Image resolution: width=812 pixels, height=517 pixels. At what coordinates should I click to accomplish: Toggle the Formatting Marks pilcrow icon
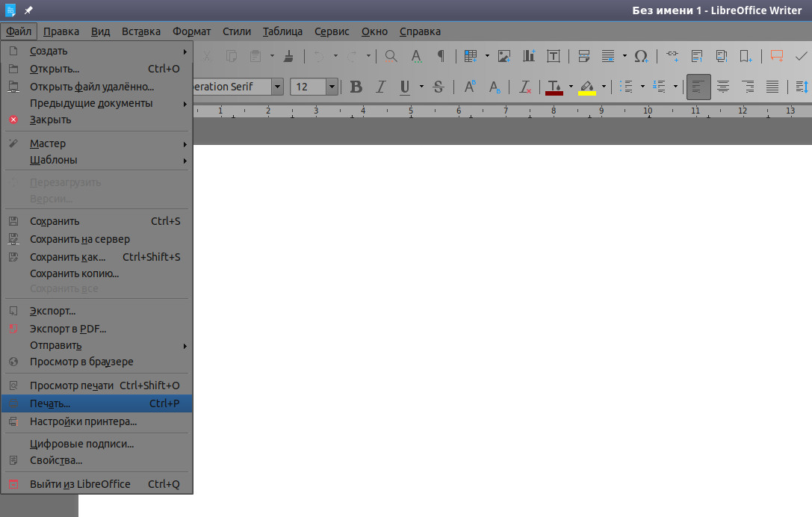click(441, 56)
